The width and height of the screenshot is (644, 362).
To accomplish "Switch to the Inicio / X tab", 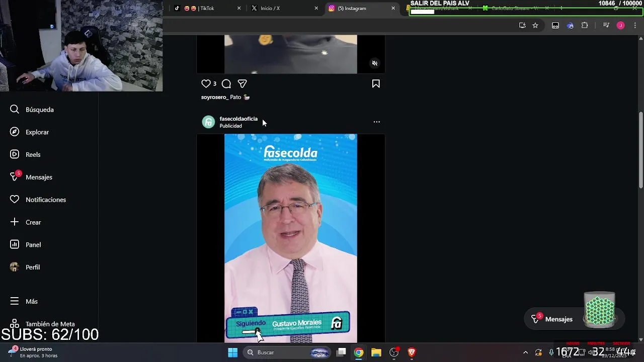I will pos(284,8).
